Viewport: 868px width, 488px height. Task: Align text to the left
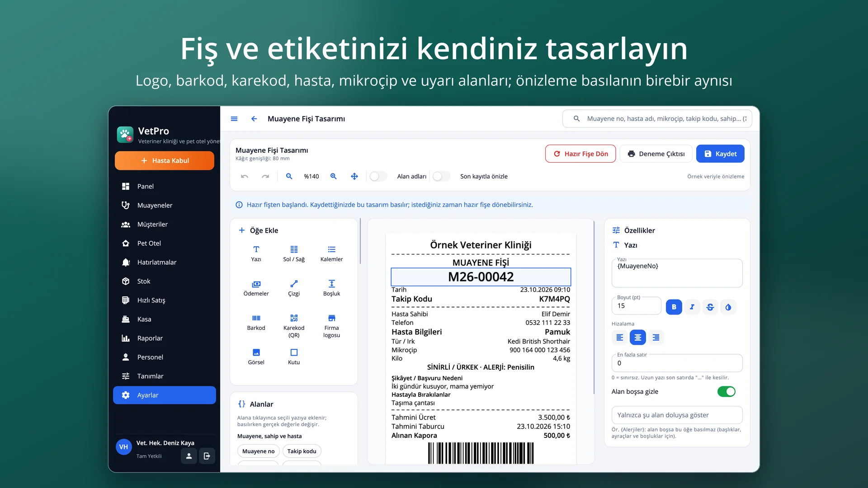coord(619,337)
